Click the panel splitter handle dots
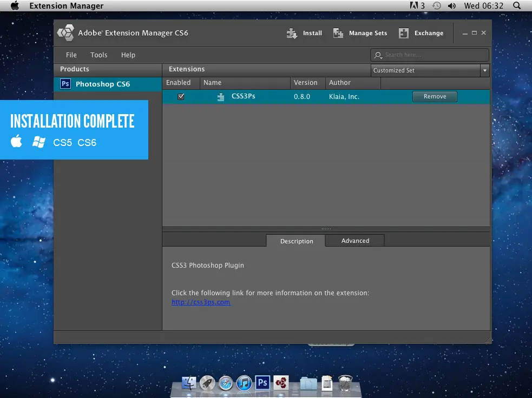This screenshot has width=532, height=398. [326, 229]
